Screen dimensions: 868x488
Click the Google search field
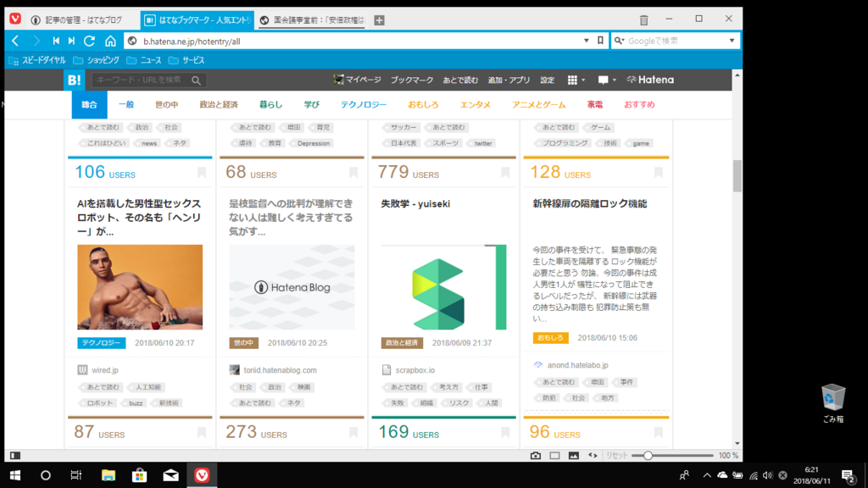(676, 41)
